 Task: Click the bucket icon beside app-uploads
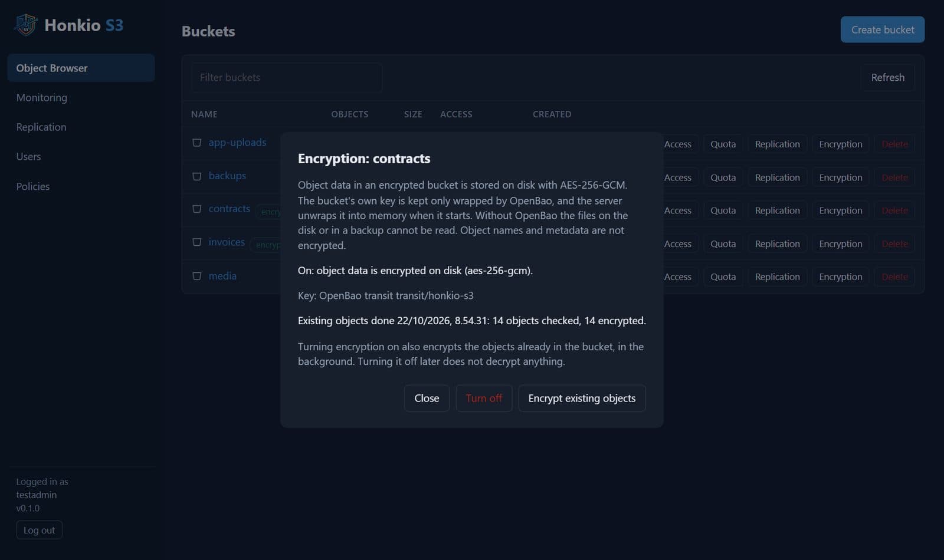click(197, 143)
